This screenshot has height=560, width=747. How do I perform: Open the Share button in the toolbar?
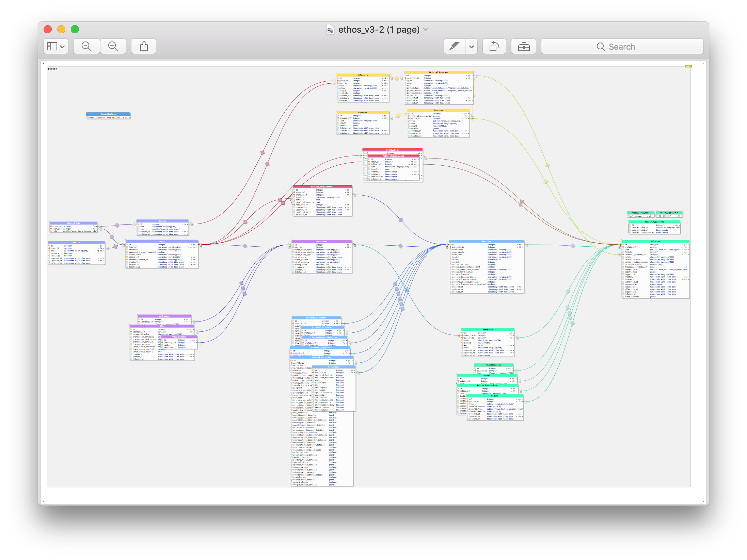(144, 46)
